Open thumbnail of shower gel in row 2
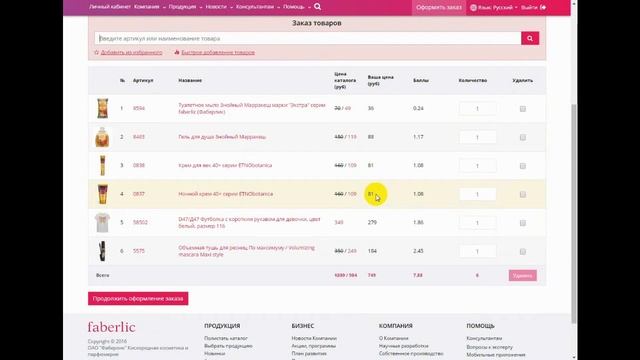 102,137
